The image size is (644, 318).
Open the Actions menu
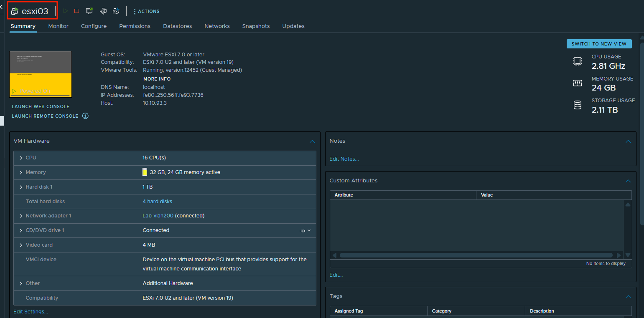[x=146, y=11]
